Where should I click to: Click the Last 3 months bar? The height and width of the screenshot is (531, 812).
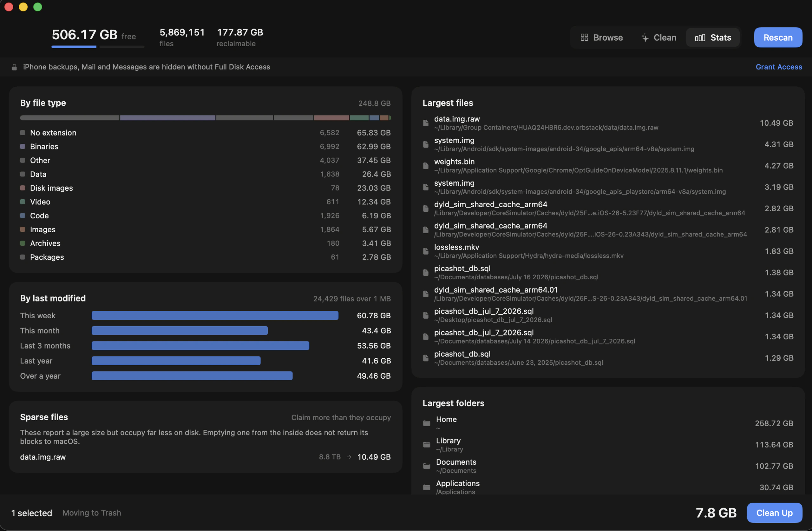coord(200,346)
